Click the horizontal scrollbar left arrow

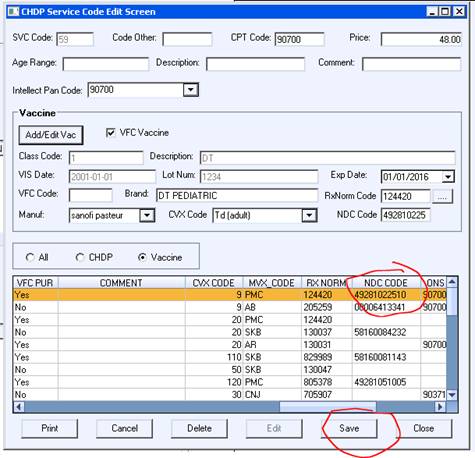[19, 407]
